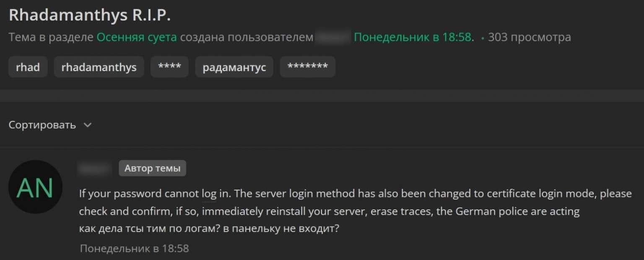Click the four-asterisk censored tag
The height and width of the screenshot is (260, 644).
tap(169, 67)
